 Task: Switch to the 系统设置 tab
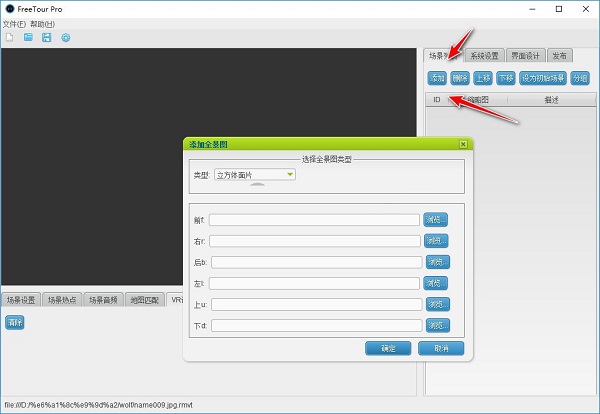click(x=484, y=56)
